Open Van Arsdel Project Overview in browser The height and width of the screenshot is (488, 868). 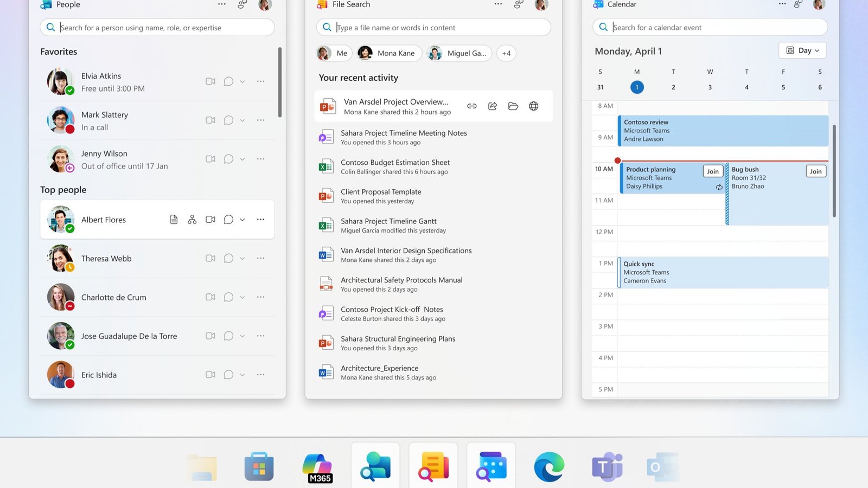click(533, 106)
